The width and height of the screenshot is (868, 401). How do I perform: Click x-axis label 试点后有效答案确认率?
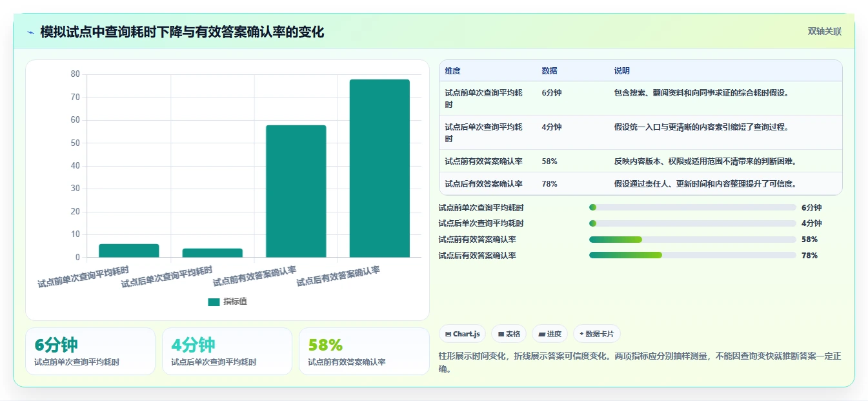[x=338, y=276]
